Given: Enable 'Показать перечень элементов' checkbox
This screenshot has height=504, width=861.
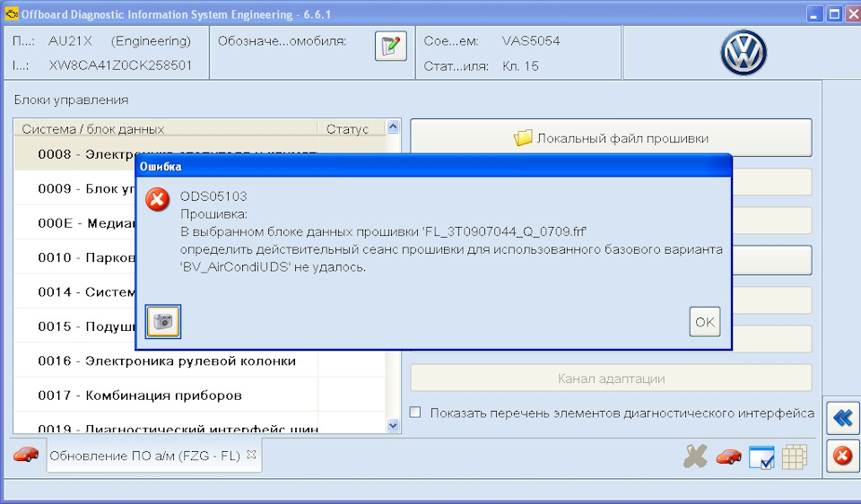Looking at the screenshot, I should point(415,413).
